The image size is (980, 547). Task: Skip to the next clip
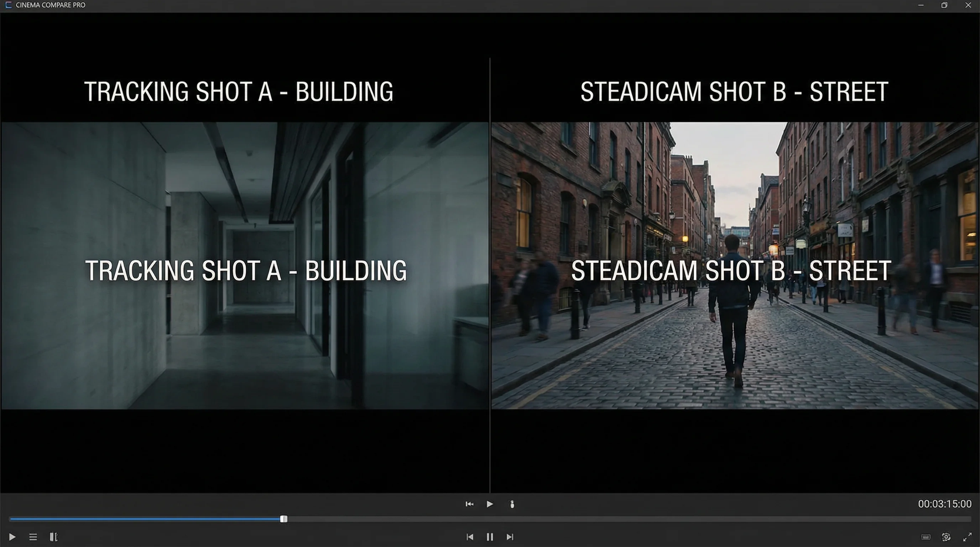510,537
